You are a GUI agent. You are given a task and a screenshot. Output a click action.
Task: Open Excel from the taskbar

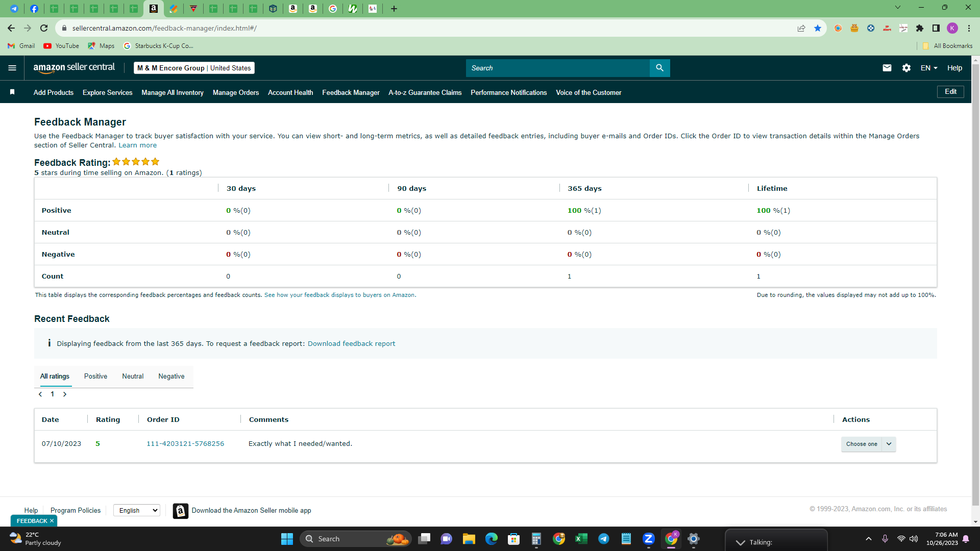[581, 539]
